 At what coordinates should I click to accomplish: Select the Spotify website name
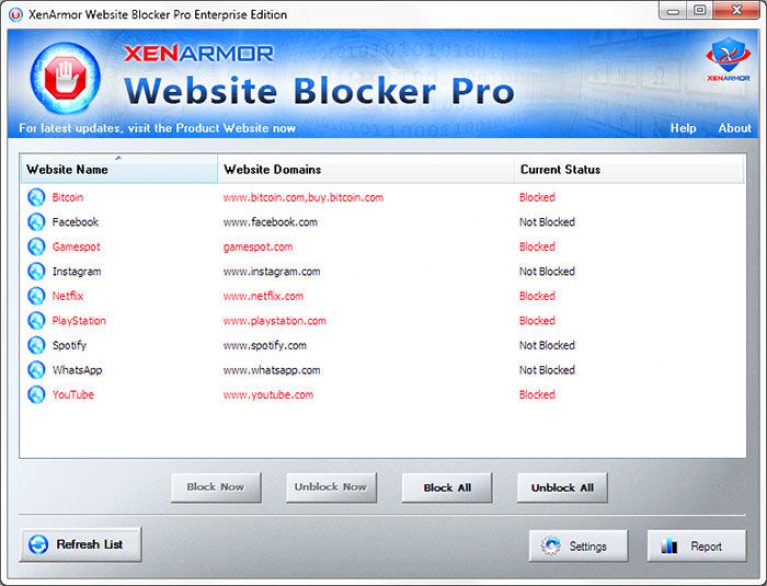point(69,345)
